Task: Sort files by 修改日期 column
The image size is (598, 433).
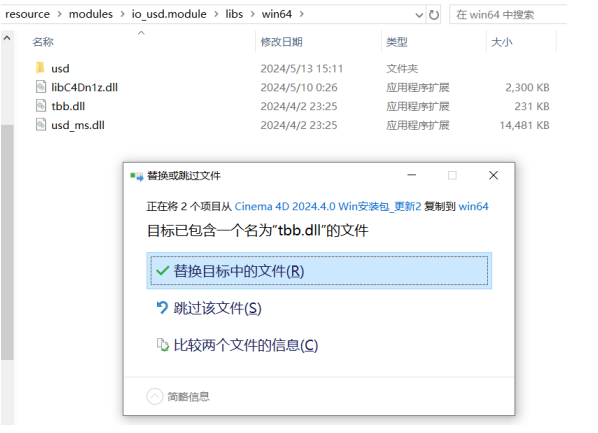Action: (281, 42)
